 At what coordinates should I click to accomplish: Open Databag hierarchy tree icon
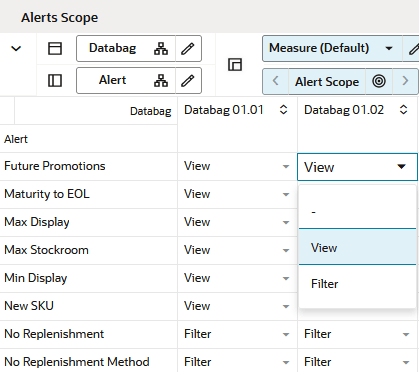coord(161,49)
